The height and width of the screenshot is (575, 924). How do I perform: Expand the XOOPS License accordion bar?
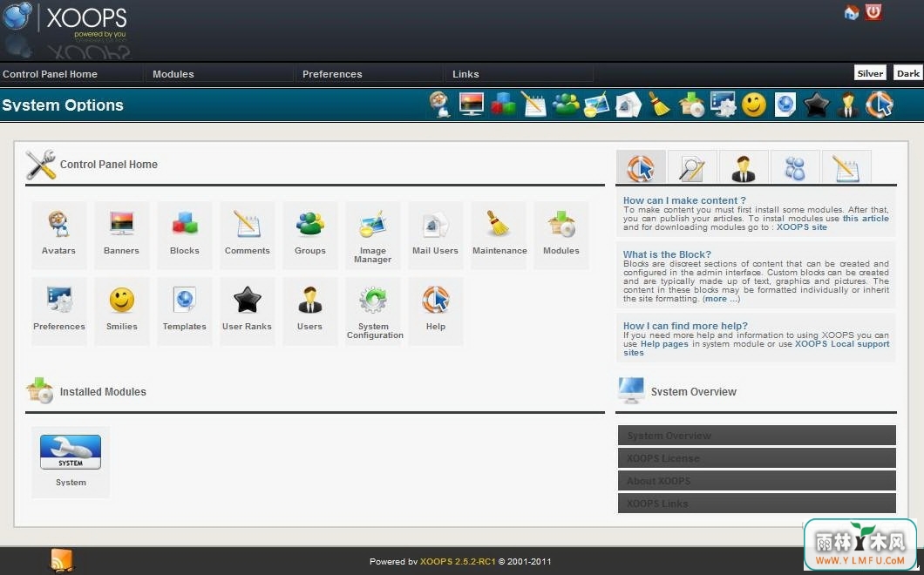pyautogui.click(x=757, y=457)
